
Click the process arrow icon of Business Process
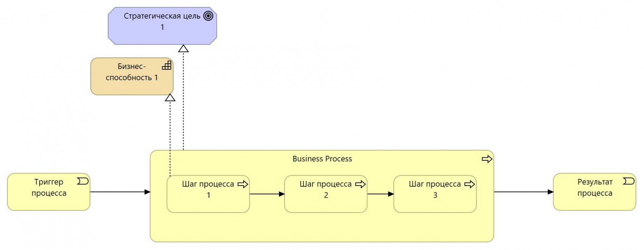[487, 159]
